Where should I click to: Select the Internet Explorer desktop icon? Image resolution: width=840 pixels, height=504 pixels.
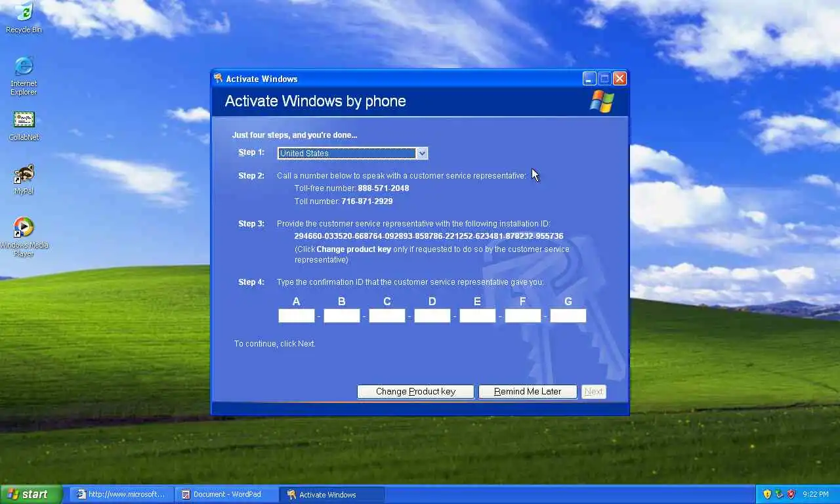pos(24,75)
